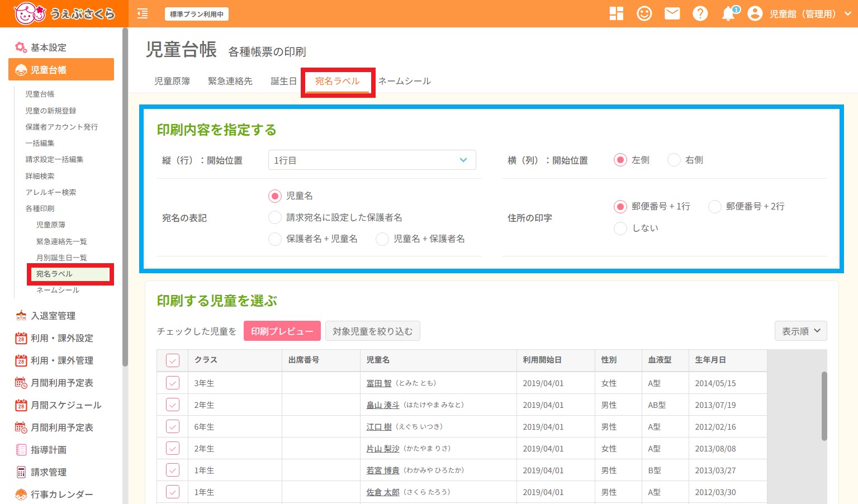The image size is (858, 504).
Task: Open 利用・課外設定 in sidebar
Action: [55, 338]
